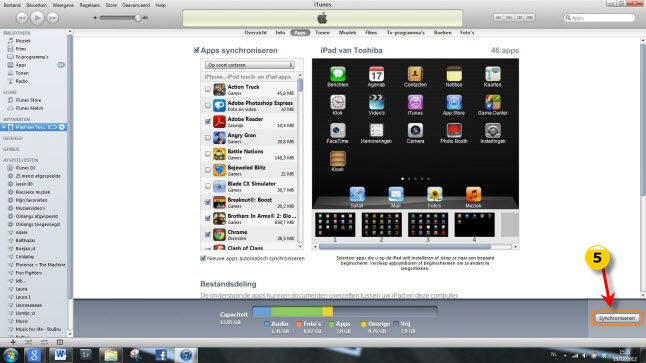
Task: Select Muziek in the library sidebar
Action: pos(23,41)
